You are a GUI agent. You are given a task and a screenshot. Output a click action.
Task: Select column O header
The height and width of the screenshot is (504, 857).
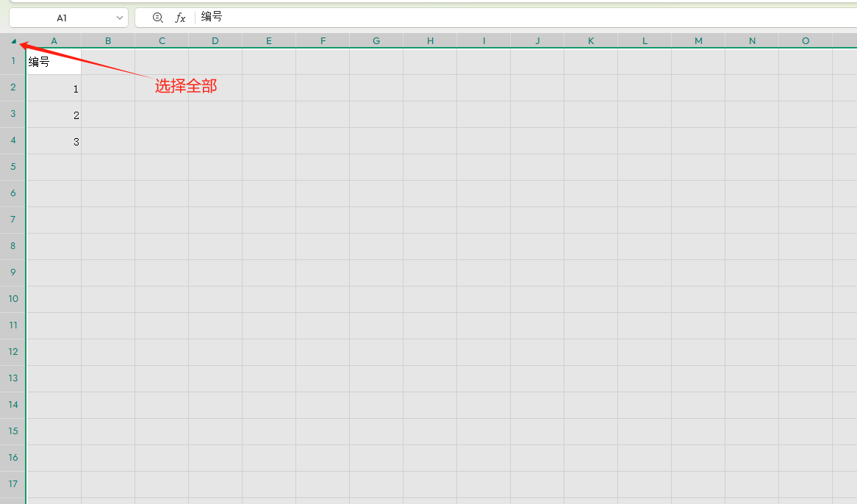806,41
